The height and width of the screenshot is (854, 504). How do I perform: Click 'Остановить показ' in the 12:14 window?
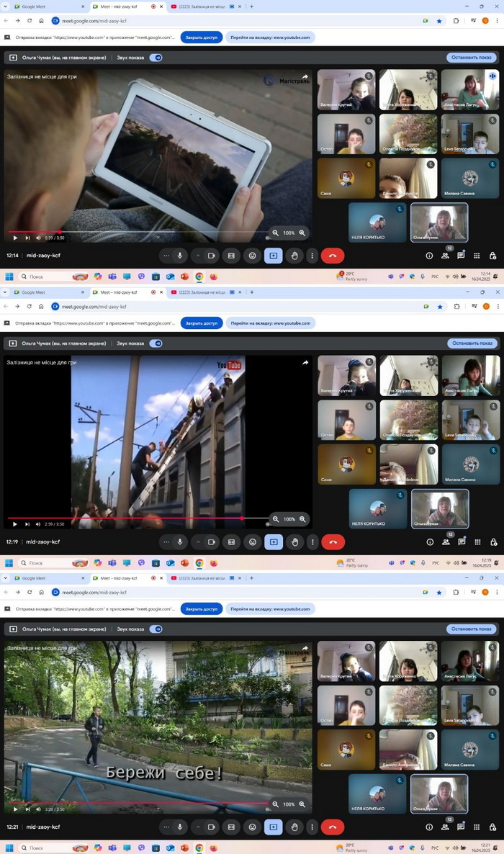pos(472,57)
